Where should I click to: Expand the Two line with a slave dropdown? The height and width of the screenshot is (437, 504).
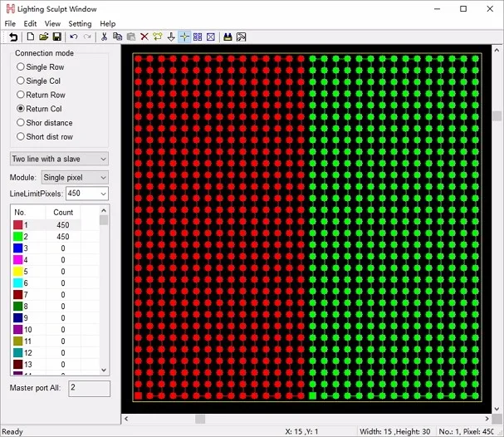click(x=59, y=159)
